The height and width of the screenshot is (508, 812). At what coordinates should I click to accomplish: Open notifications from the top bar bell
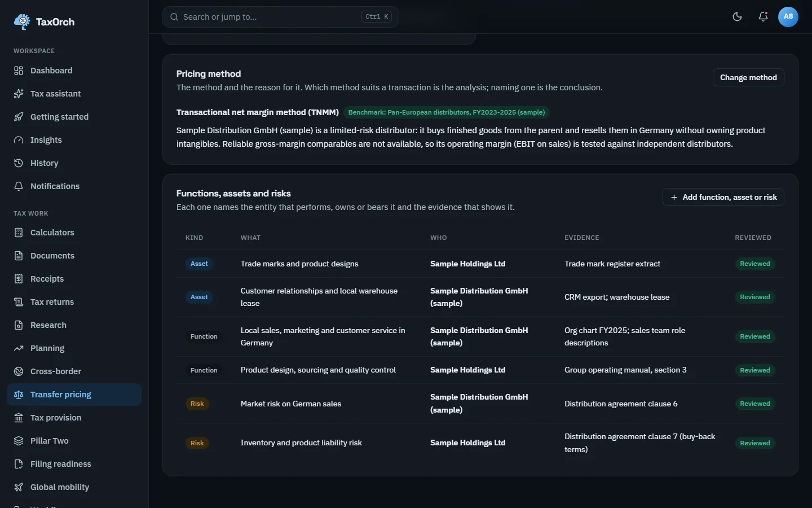click(x=763, y=17)
